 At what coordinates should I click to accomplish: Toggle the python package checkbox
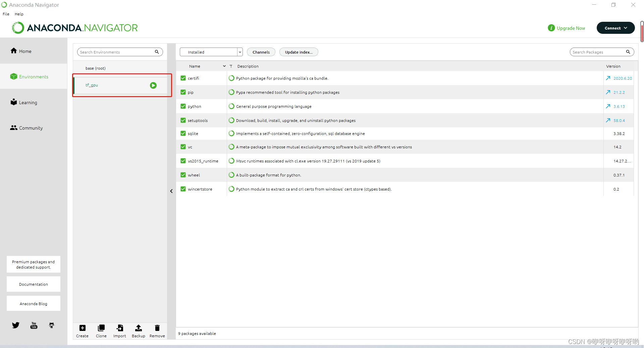[183, 106]
